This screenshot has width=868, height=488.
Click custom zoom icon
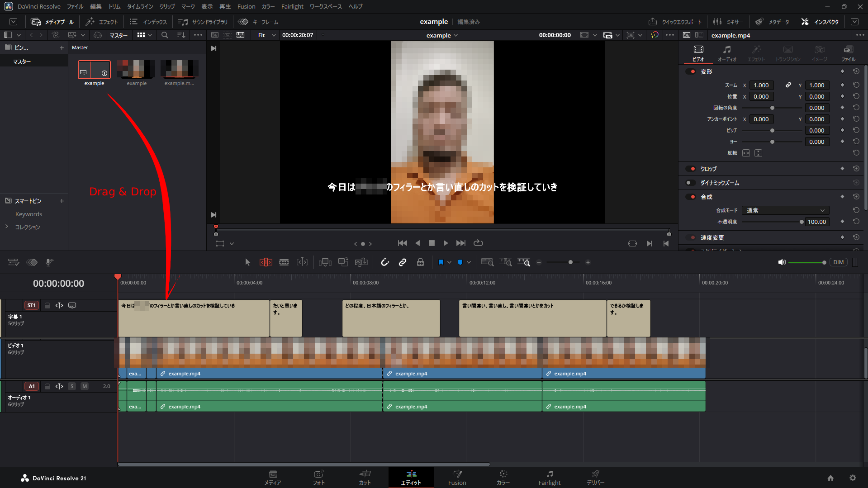pyautogui.click(x=524, y=262)
